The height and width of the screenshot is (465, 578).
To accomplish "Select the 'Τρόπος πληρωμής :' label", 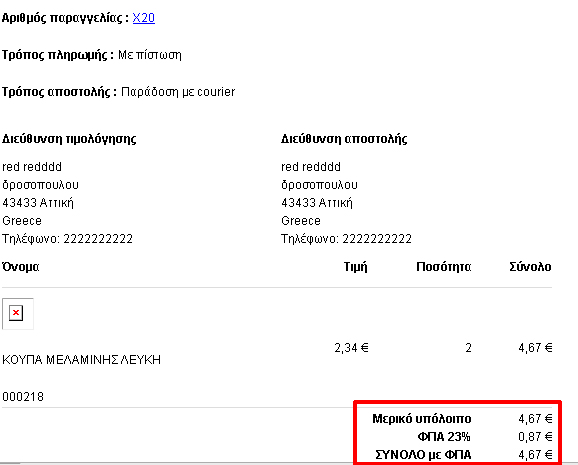I will click(x=58, y=55).
